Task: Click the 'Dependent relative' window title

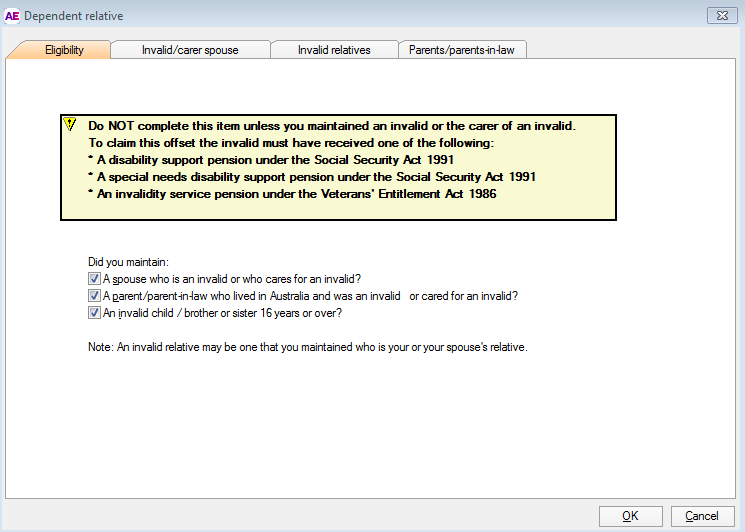Action: click(74, 16)
